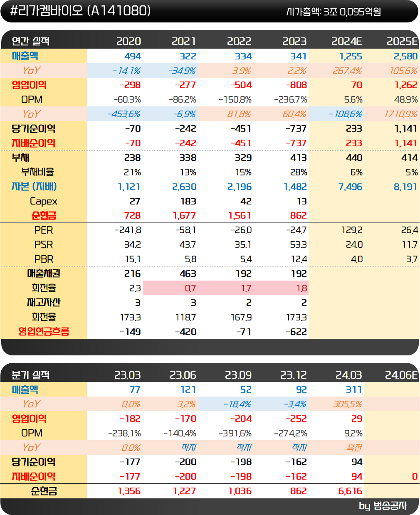The height and width of the screenshot is (515, 420).
Task: Click the PSR row label
Action: (x=44, y=244)
